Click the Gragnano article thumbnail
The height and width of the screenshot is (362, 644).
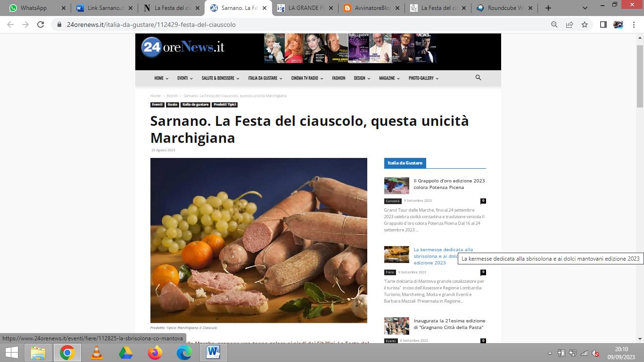click(x=396, y=326)
